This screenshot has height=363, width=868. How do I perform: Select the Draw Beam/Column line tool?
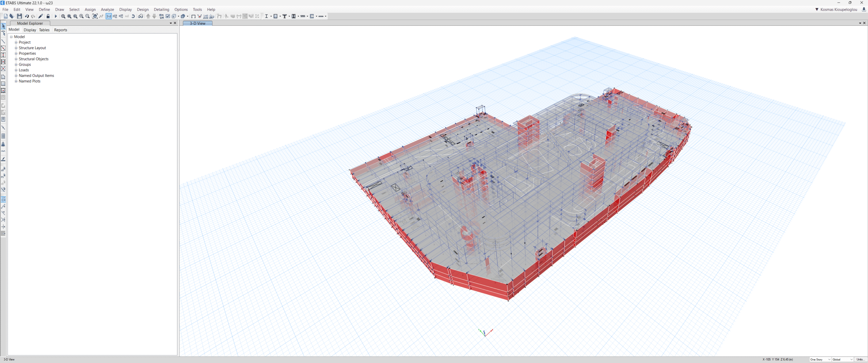click(x=3, y=42)
